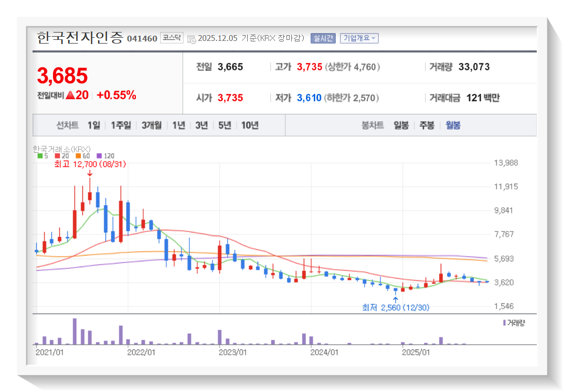The width and height of the screenshot is (564, 392).
Task: Click the 최고 12,700 (08/31) annotation
Action: [90, 164]
